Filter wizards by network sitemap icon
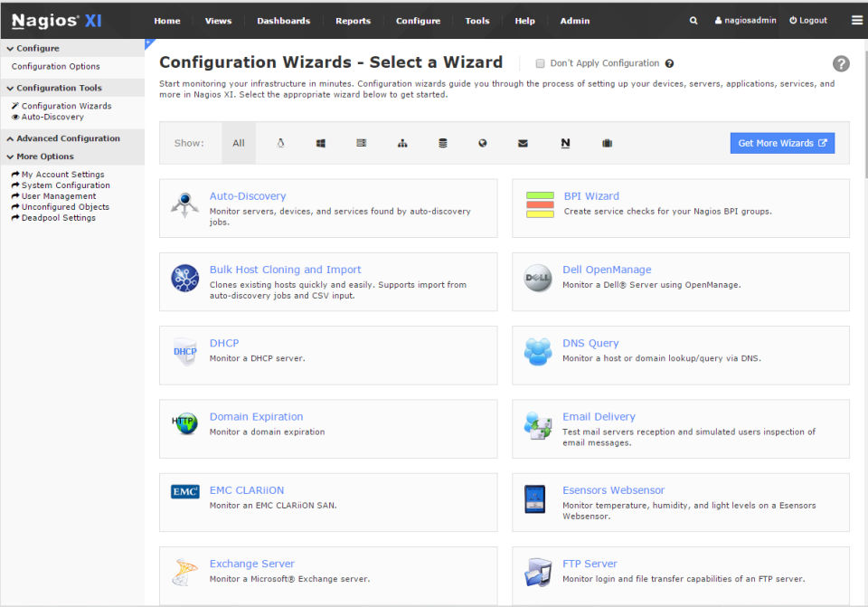 (402, 143)
